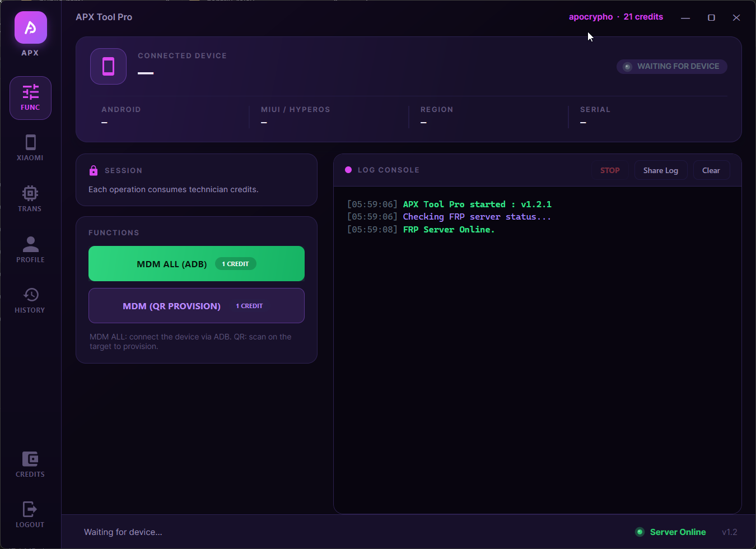Run the MDM (QR PROVISION) function
The height and width of the screenshot is (549, 756).
pos(197,305)
